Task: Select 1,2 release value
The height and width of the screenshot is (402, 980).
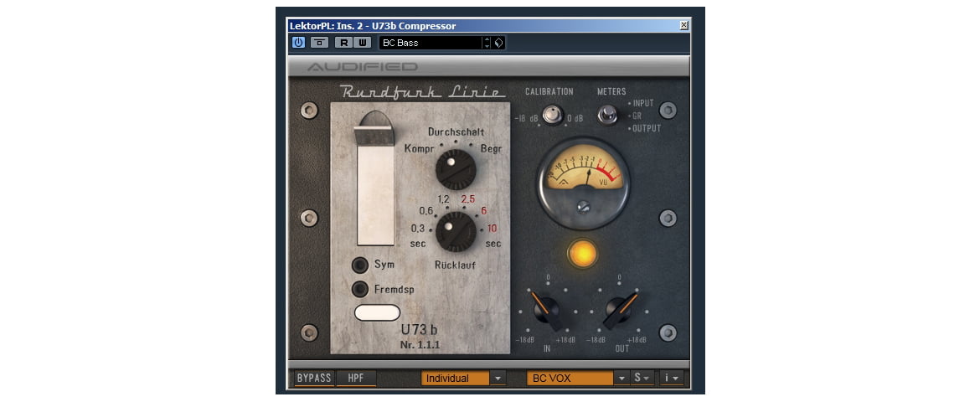Action: [x=444, y=199]
